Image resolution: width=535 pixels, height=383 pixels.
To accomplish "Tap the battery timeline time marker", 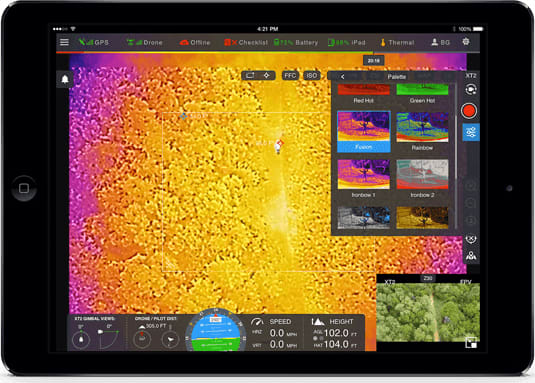I will (x=374, y=61).
